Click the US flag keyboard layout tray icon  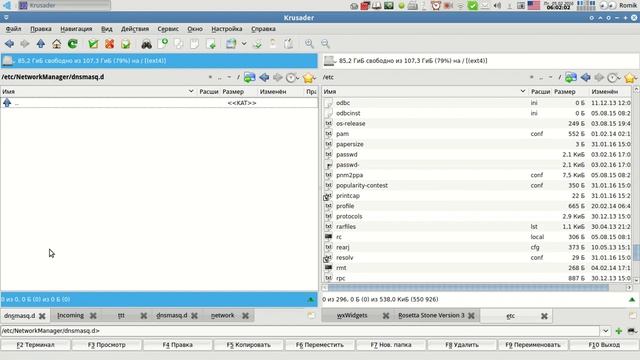pos(533,5)
